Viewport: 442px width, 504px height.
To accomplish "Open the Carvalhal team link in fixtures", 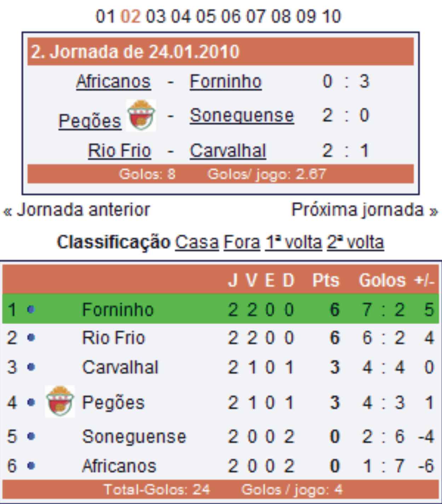I will [x=228, y=150].
